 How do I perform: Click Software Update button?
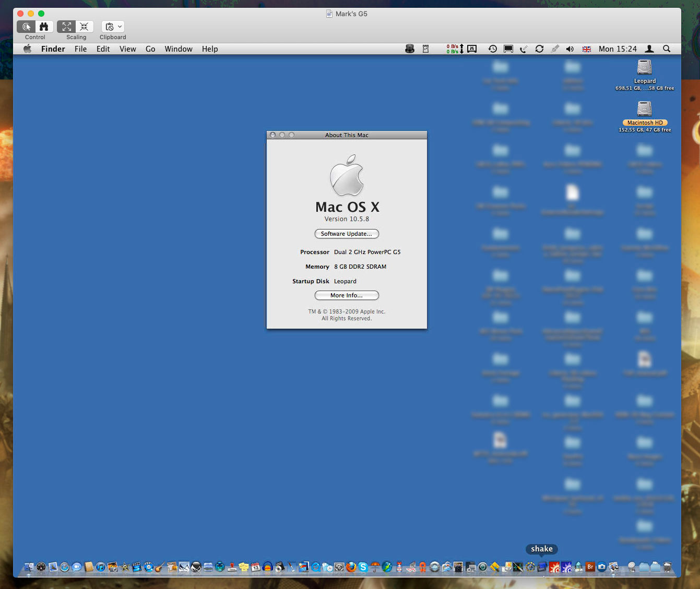(x=347, y=234)
